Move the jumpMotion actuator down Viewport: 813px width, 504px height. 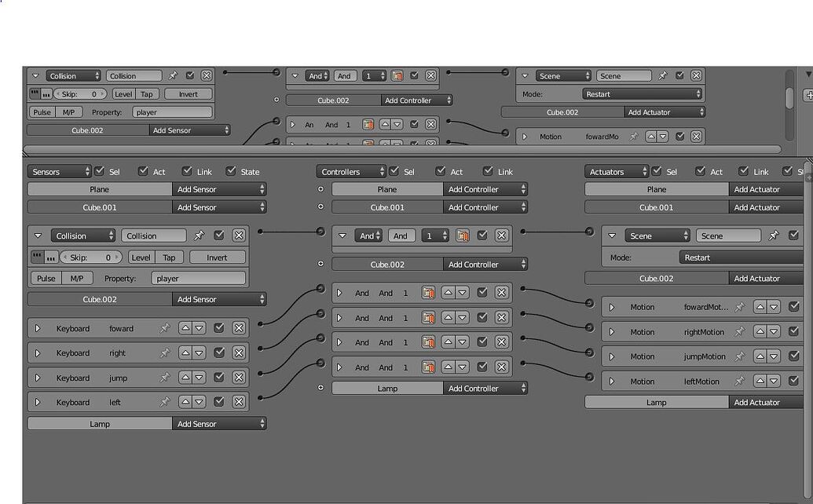coord(774,356)
